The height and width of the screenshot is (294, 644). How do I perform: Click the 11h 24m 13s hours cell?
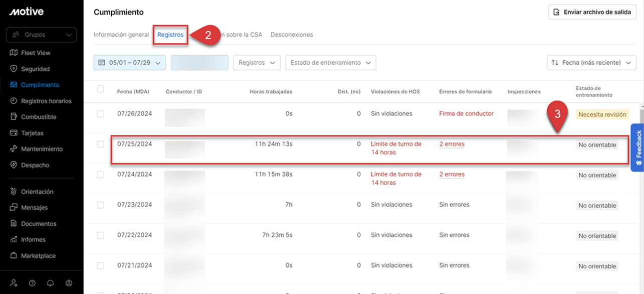pyautogui.click(x=274, y=144)
